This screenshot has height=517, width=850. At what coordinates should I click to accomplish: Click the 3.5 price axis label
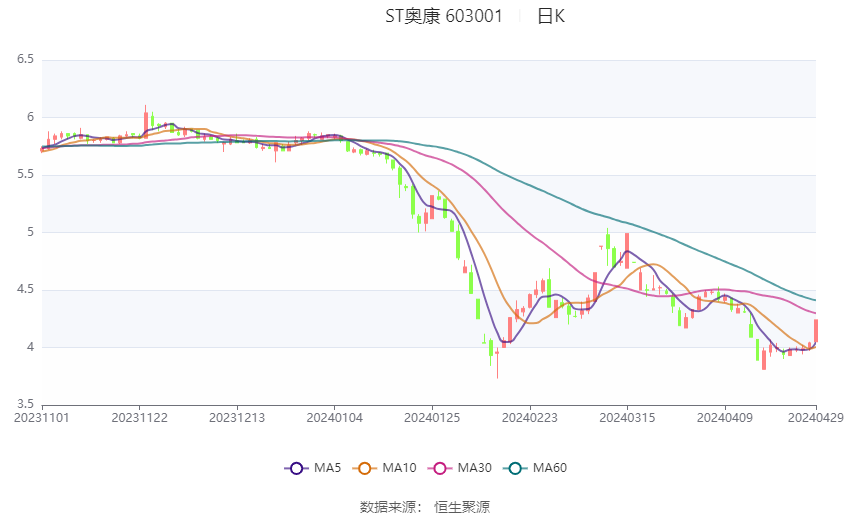click(x=25, y=404)
